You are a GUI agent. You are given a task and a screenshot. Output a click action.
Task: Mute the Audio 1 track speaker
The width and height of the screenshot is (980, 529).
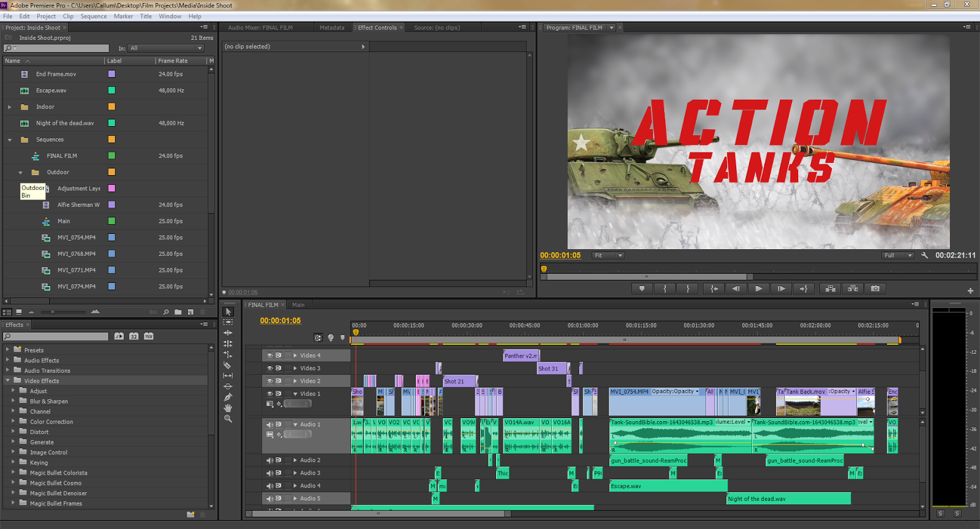point(269,424)
